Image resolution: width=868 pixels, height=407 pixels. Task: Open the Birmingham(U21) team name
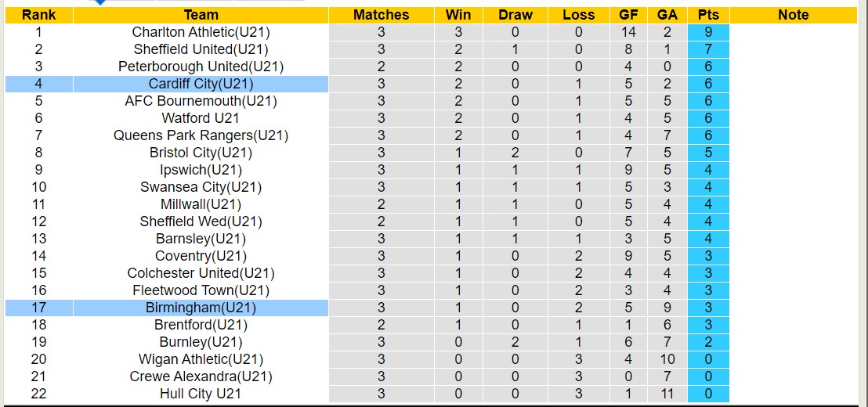tap(201, 308)
